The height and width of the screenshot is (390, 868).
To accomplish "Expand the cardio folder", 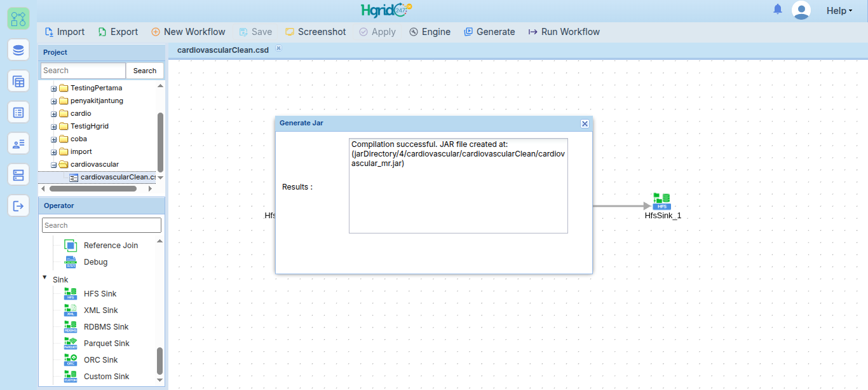I will point(54,114).
